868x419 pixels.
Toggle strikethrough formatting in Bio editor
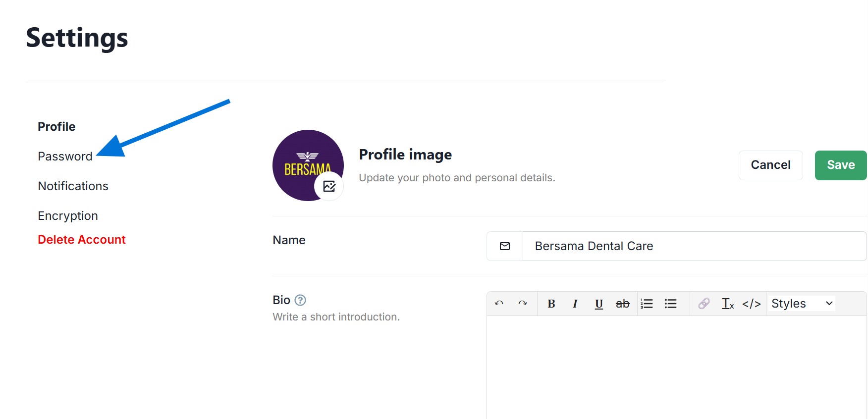(x=622, y=304)
